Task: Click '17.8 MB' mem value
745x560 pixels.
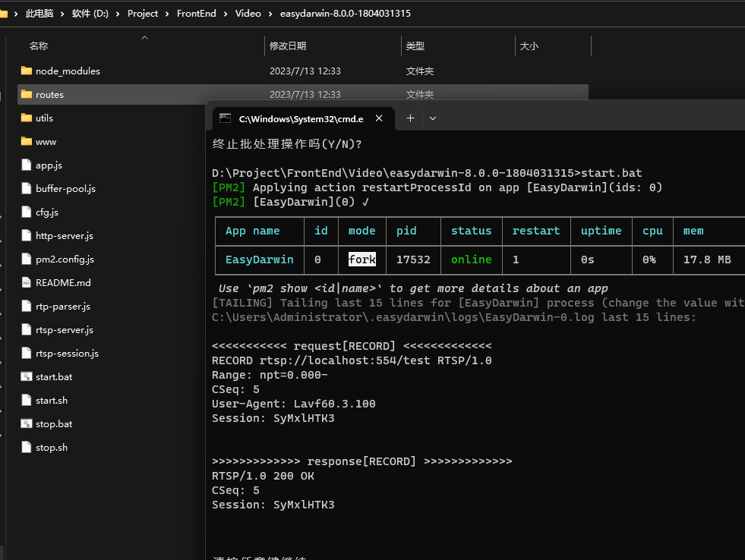Action: (x=707, y=260)
